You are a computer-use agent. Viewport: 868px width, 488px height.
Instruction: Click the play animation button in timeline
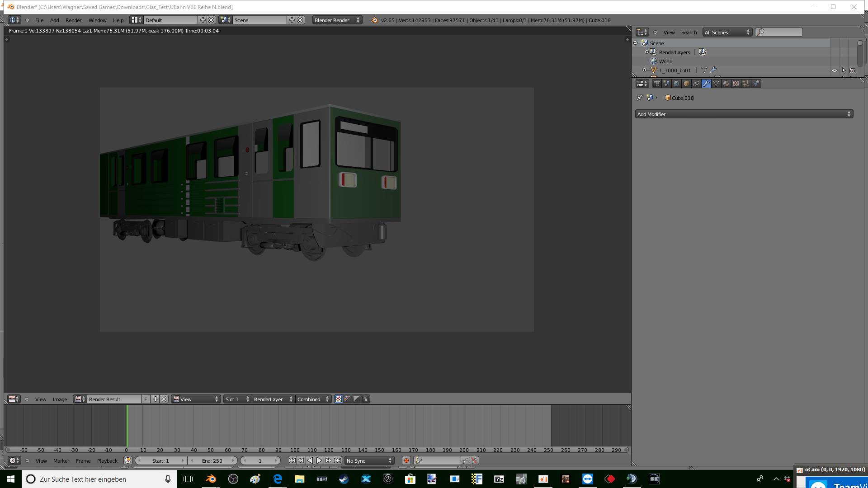tap(319, 461)
